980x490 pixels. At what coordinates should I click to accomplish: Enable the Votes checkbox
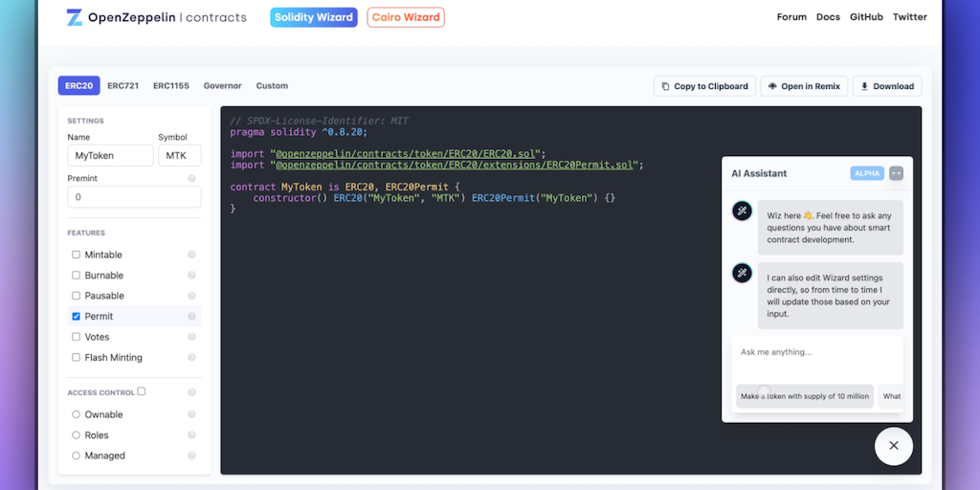(x=77, y=337)
